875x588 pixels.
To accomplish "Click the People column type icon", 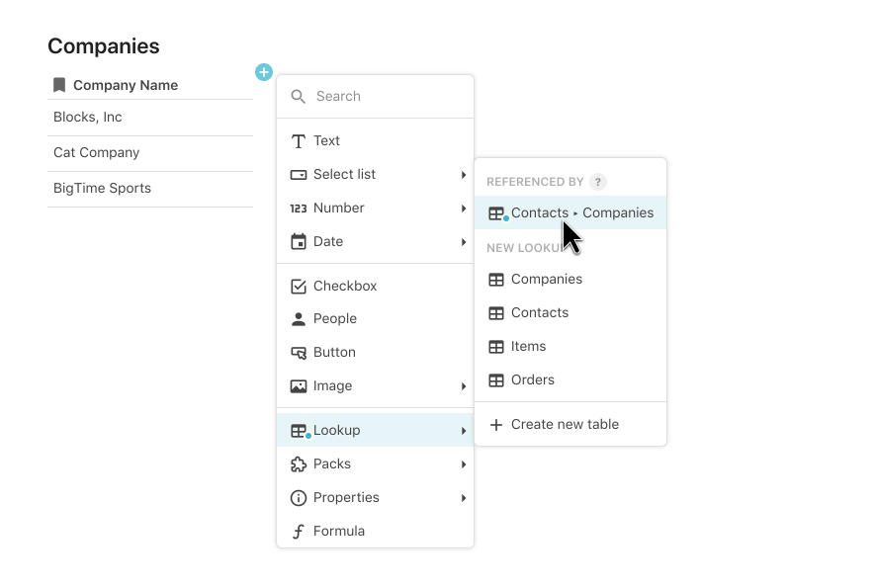I will tap(299, 319).
